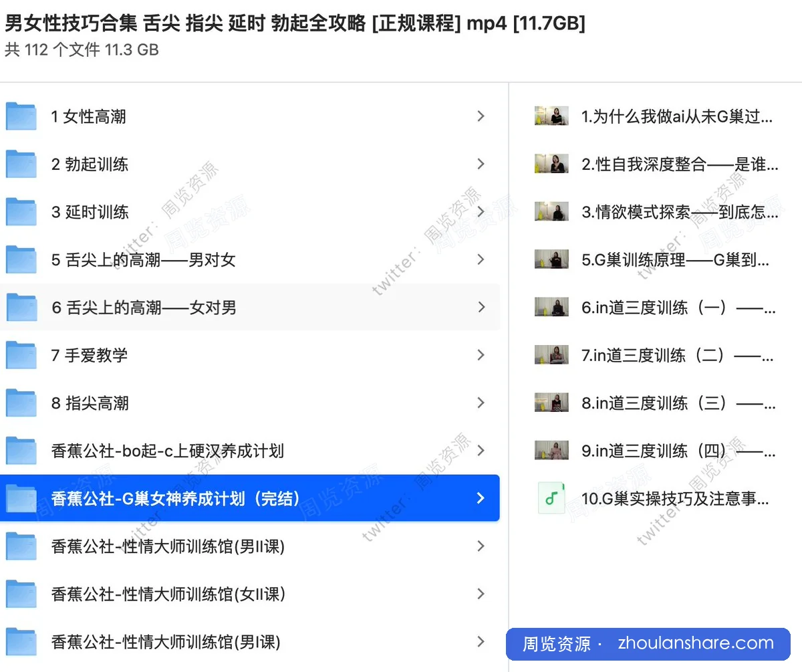
Task: Click folder icon for 1 女性高潮
Action: pyautogui.click(x=21, y=116)
